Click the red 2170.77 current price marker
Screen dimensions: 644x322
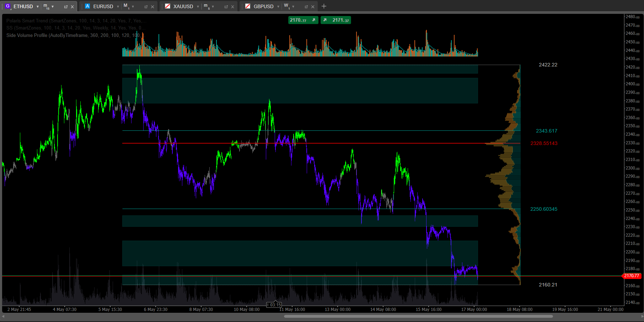(632, 276)
